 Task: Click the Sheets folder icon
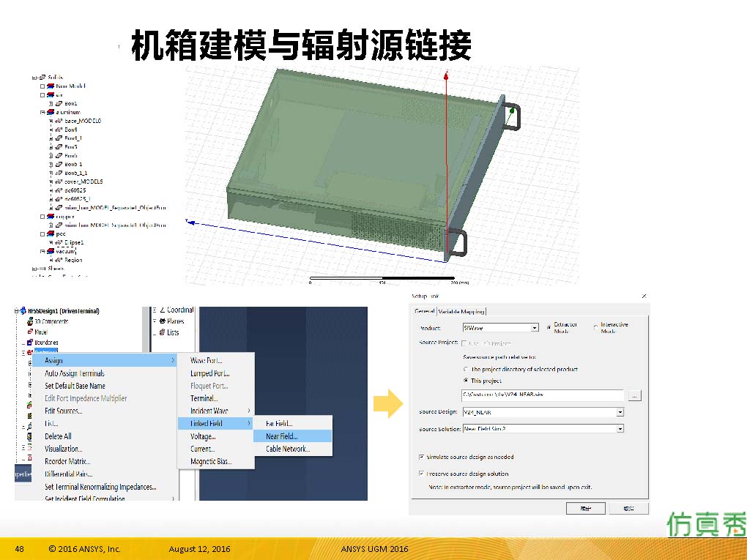pos(42,269)
